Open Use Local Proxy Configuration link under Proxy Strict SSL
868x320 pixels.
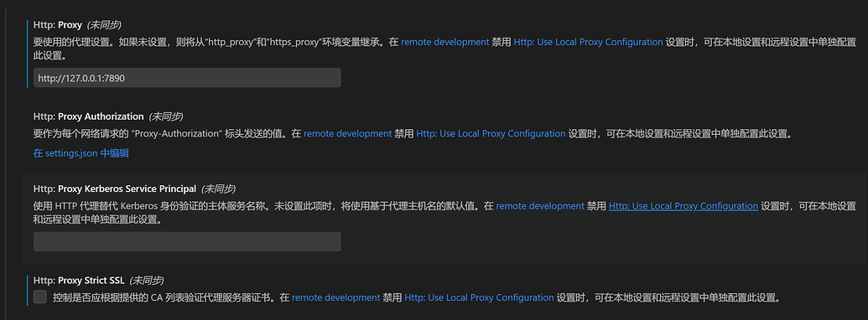[480, 297]
